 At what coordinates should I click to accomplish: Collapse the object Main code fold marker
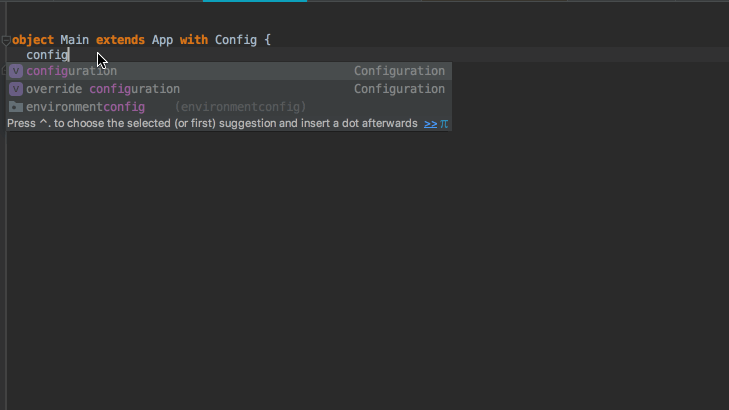[x=6, y=40]
